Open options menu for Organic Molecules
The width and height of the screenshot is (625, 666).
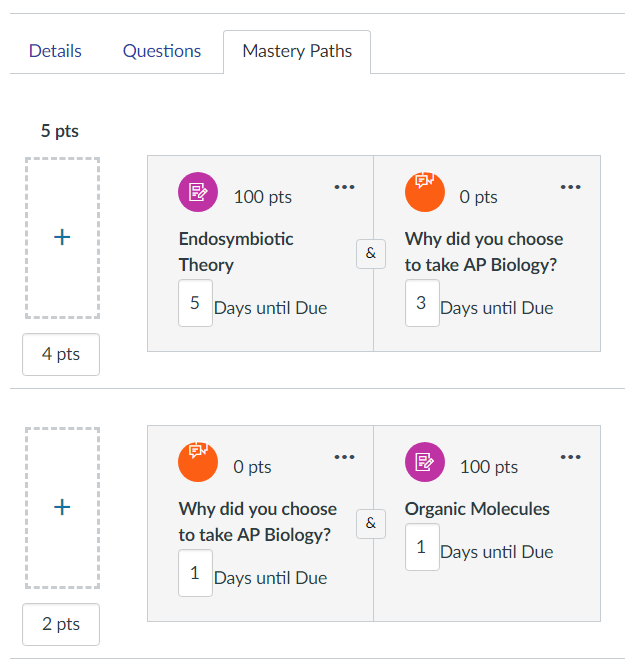(570, 457)
